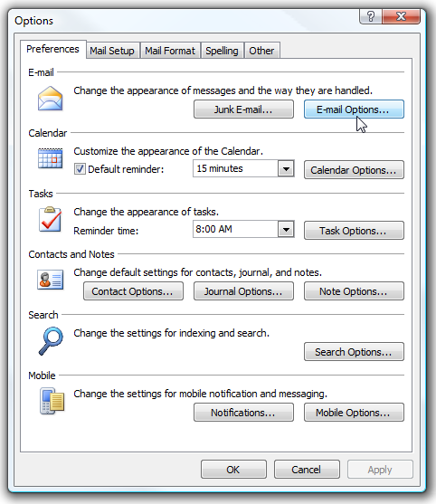
Task: Click the Search magnifying glass icon
Action: tap(51, 341)
